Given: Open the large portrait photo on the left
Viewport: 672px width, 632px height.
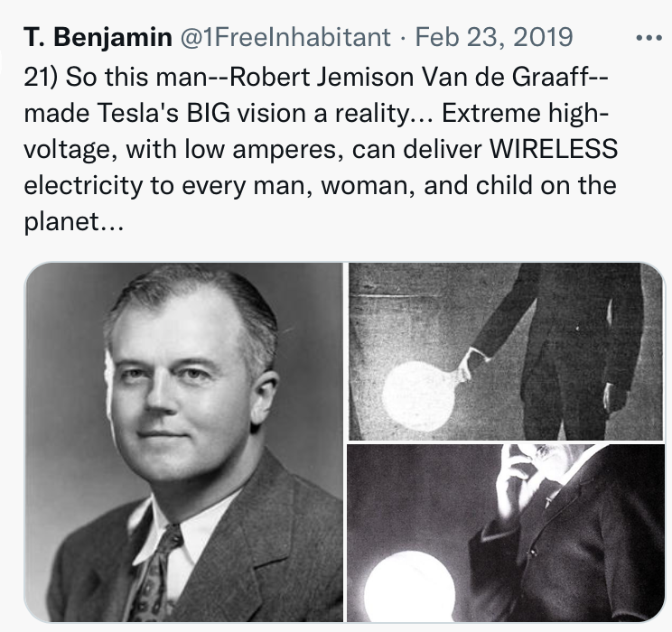Looking at the screenshot, I should 184,442.
